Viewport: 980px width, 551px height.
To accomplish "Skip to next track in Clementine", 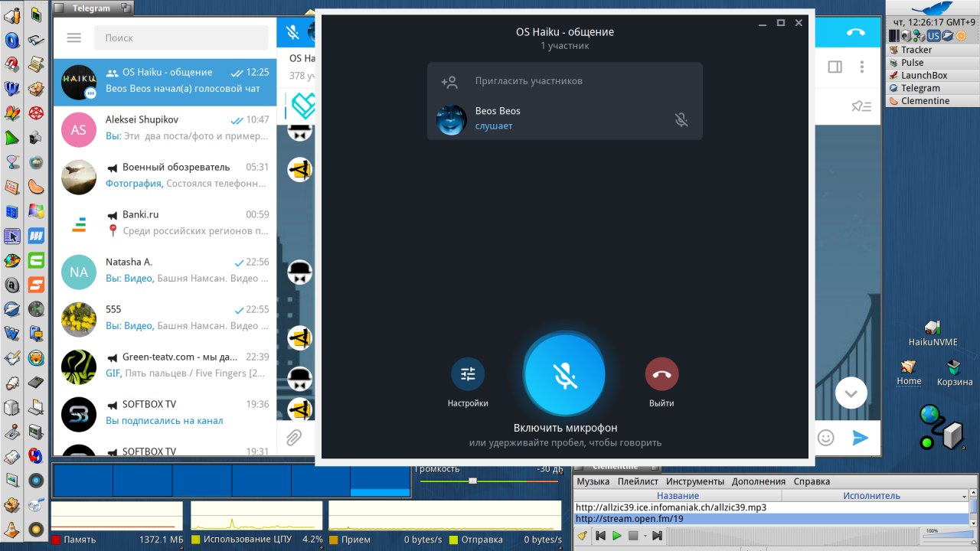I will tap(657, 536).
